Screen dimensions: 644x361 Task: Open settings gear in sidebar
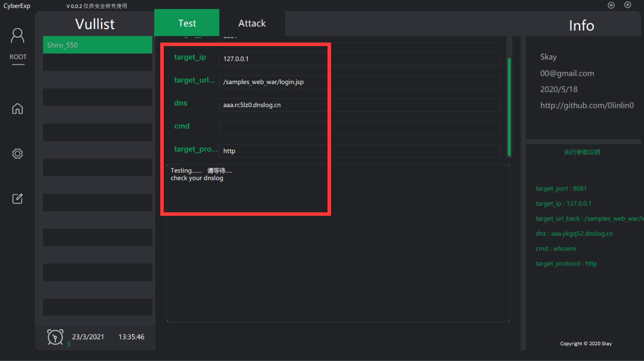[18, 154]
